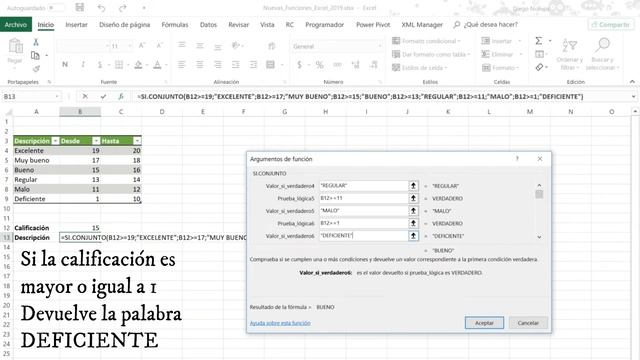This screenshot has height=360, width=640.
Task: Click the Eliminar cells button
Action: (502, 54)
